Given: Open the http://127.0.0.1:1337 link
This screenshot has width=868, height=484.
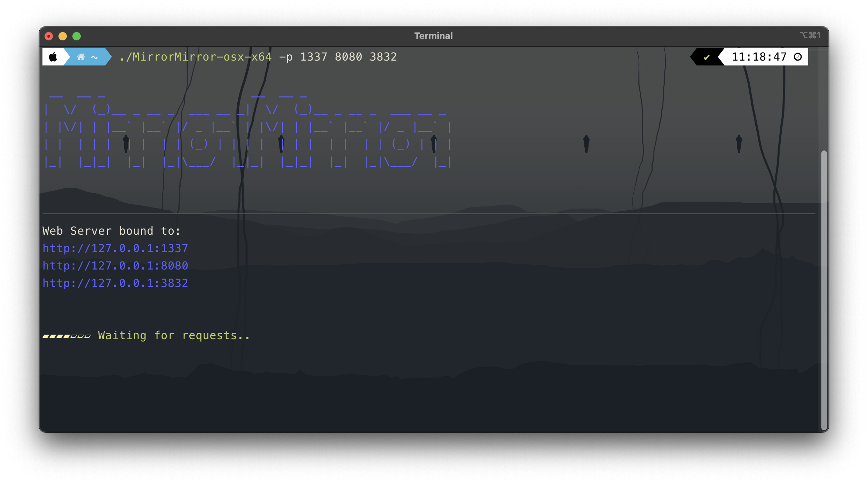Looking at the screenshot, I should 115,248.
